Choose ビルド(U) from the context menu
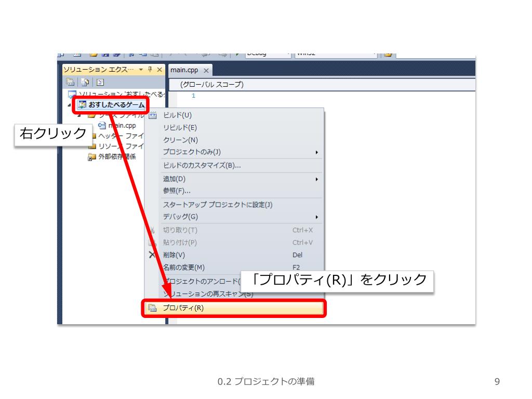 coord(234,115)
